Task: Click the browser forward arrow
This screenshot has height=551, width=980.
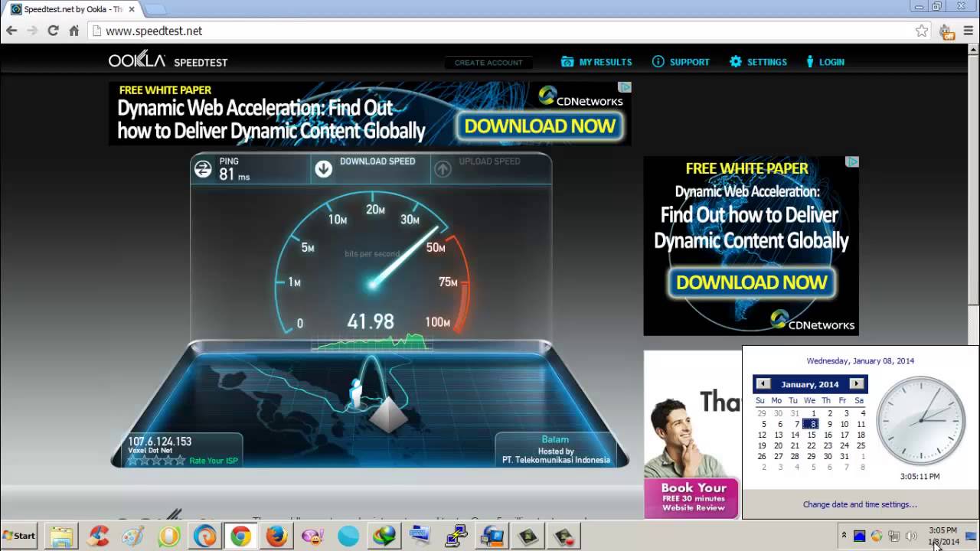Action: [x=32, y=31]
